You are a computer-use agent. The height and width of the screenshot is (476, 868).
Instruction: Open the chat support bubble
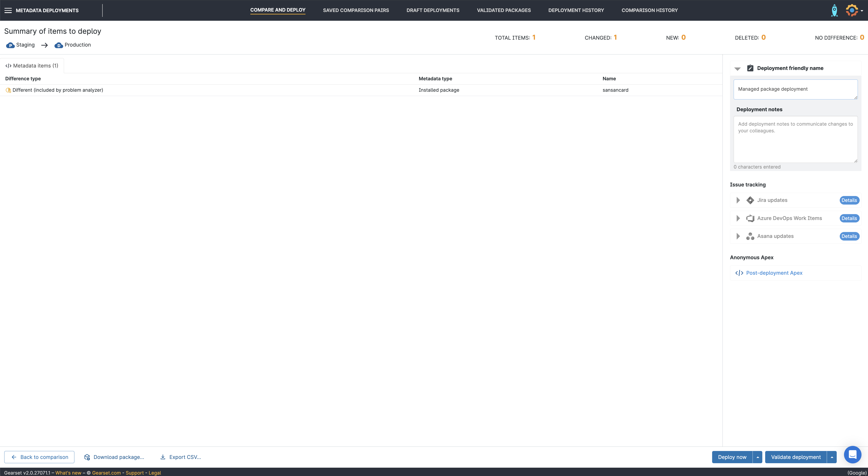853,455
